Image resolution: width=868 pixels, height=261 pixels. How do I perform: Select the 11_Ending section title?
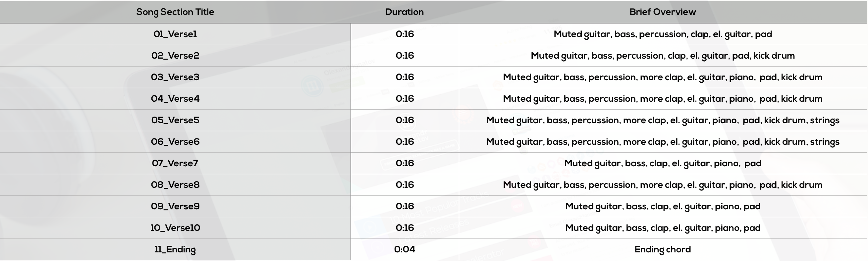click(175, 249)
